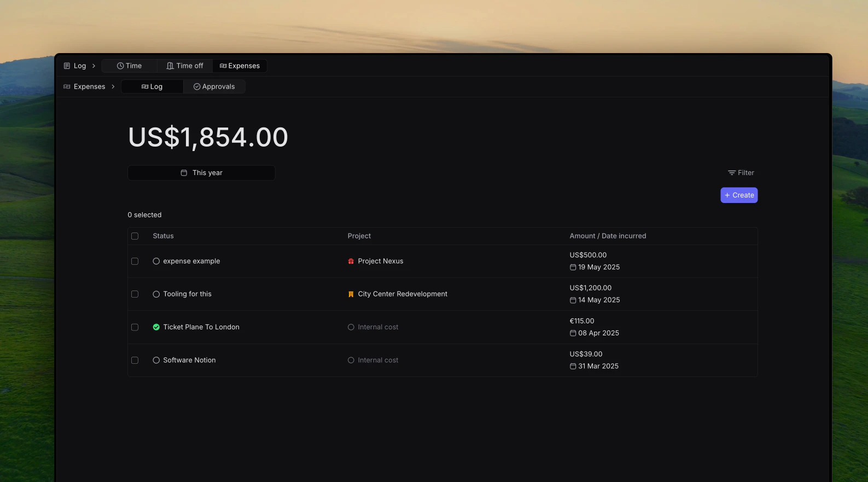Image resolution: width=868 pixels, height=482 pixels.
Task: Click the plus icon on Create button
Action: click(x=727, y=195)
